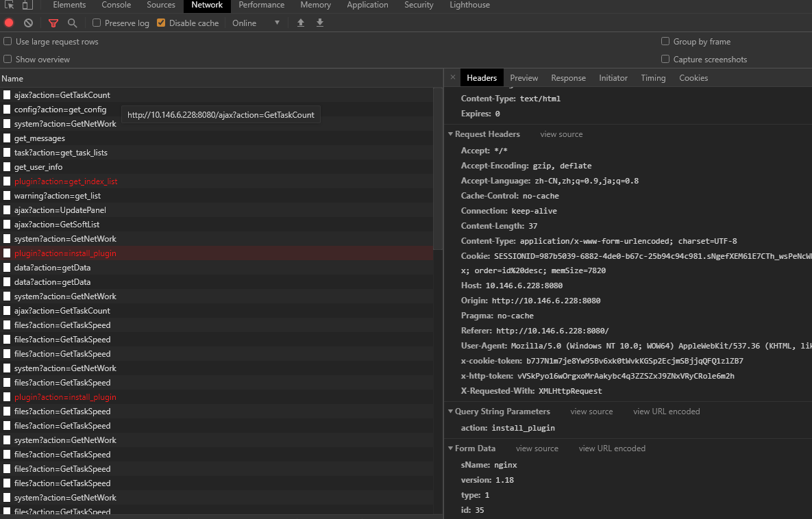Image resolution: width=812 pixels, height=519 pixels.
Task: Click the sName nginx form value
Action: pos(506,465)
